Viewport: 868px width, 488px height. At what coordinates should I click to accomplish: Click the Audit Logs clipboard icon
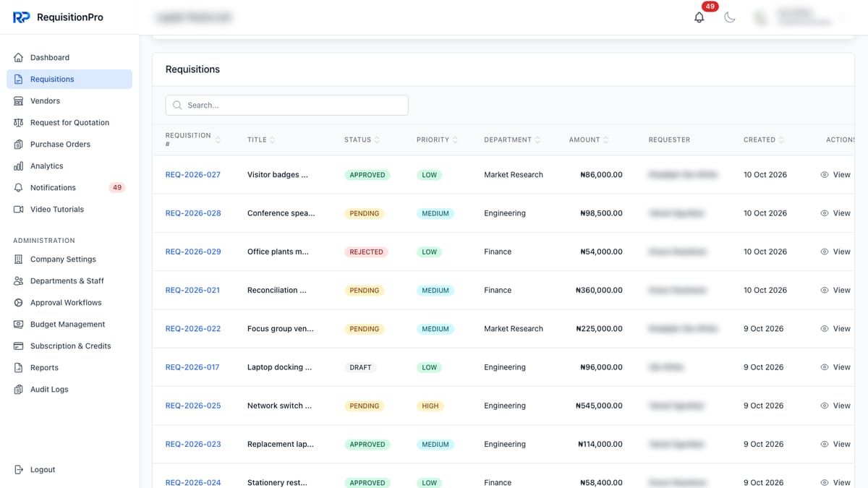point(19,390)
